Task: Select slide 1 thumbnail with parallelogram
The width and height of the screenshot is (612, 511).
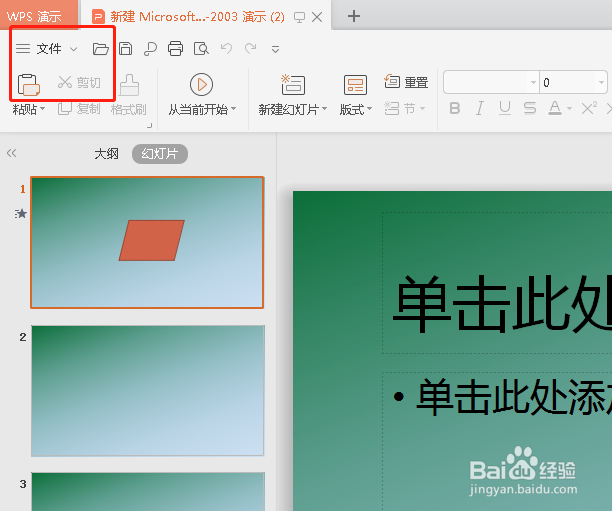Action: (147, 242)
